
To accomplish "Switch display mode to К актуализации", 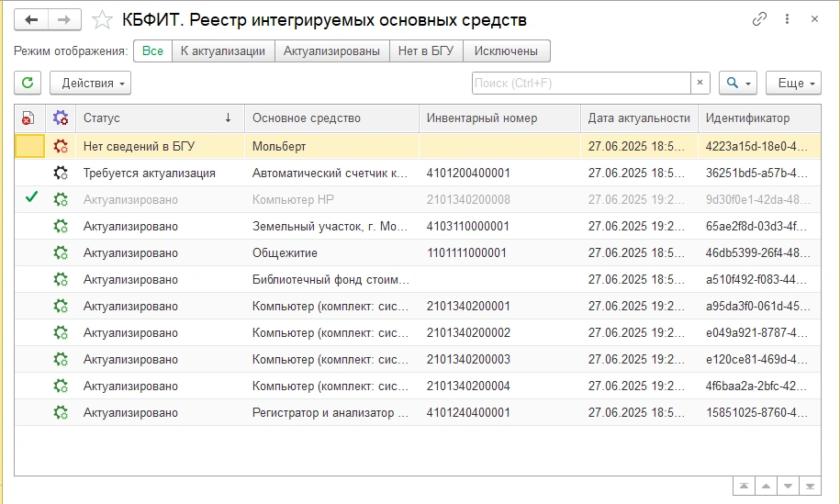I will (223, 50).
